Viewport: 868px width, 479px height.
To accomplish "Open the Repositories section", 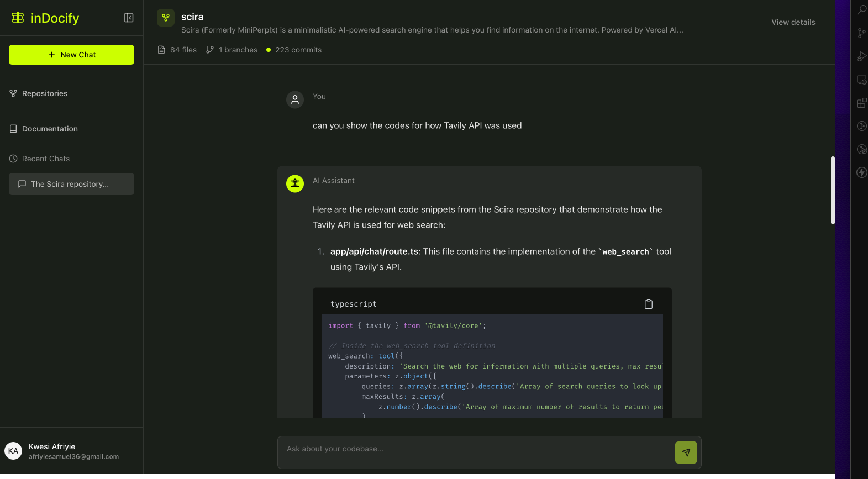I will click(x=38, y=93).
